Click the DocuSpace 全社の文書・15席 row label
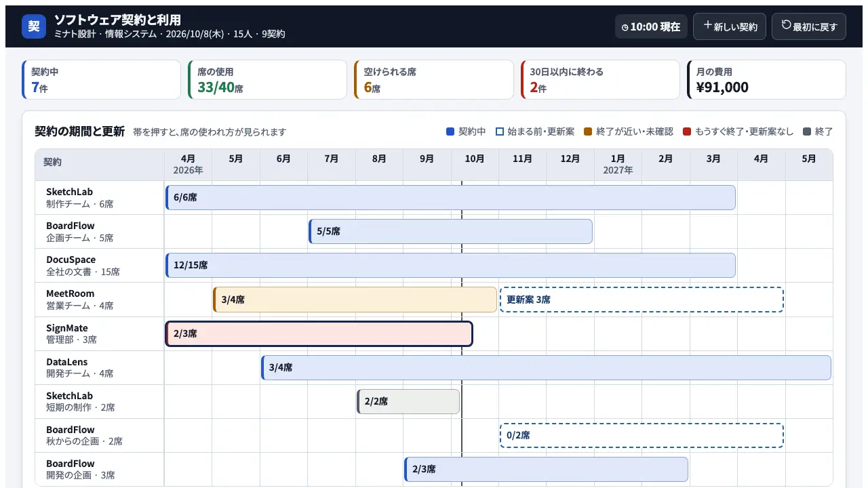This screenshot has width=868, height=488. click(100, 265)
